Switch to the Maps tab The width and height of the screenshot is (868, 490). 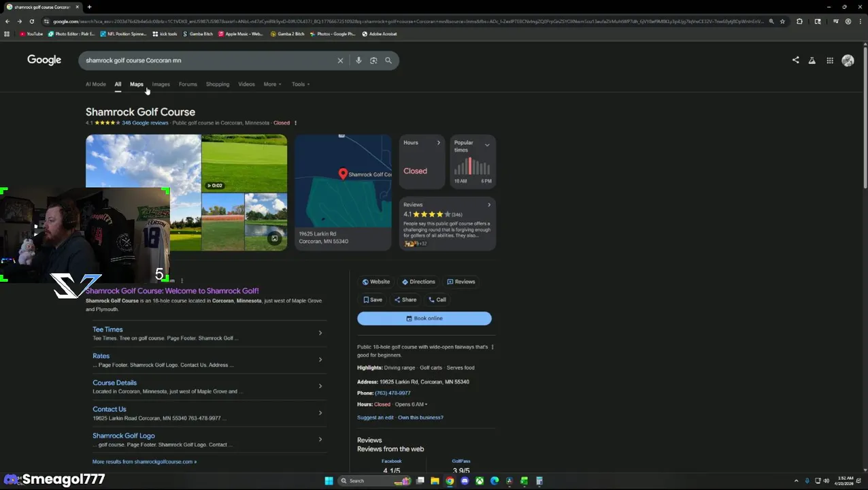[137, 84]
